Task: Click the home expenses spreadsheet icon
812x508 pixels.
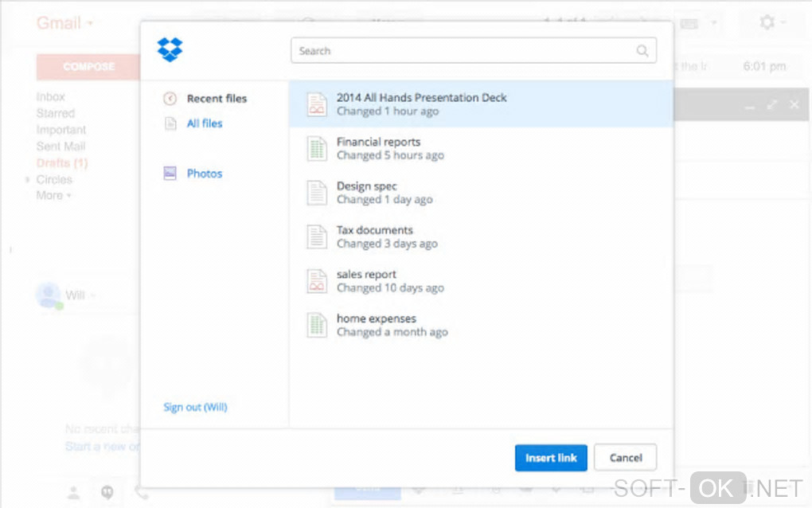Action: pos(317,325)
